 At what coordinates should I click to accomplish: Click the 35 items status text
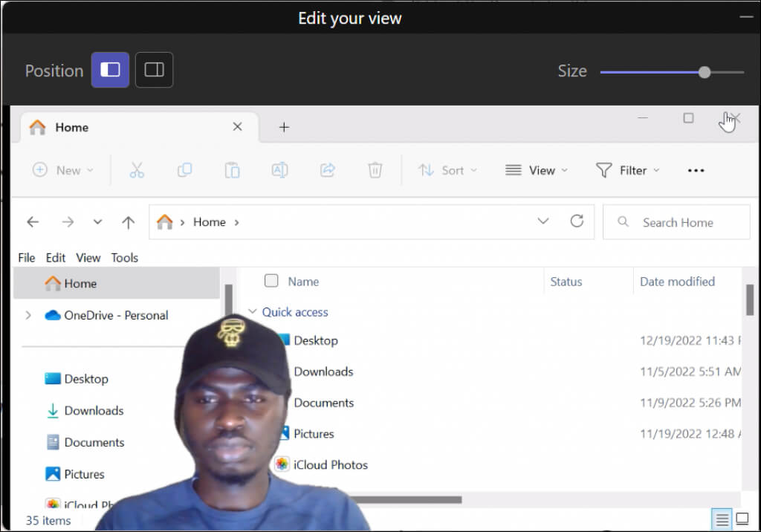click(x=48, y=520)
